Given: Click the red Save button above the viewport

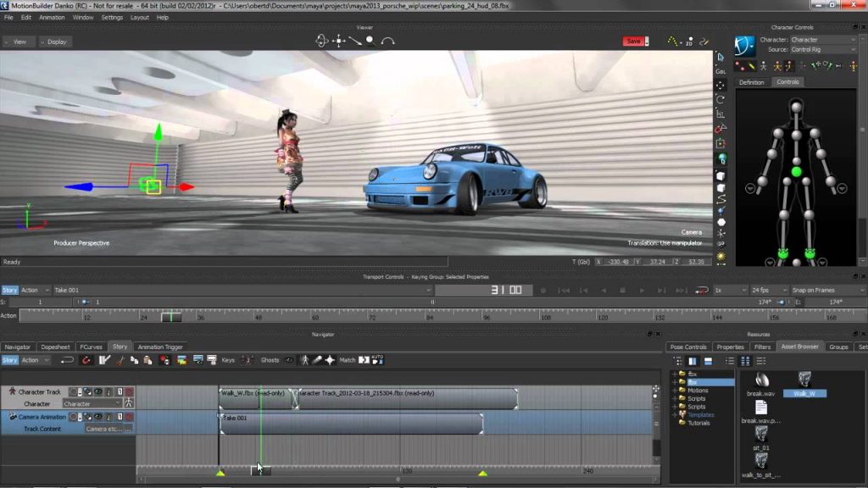Looking at the screenshot, I should point(634,40).
